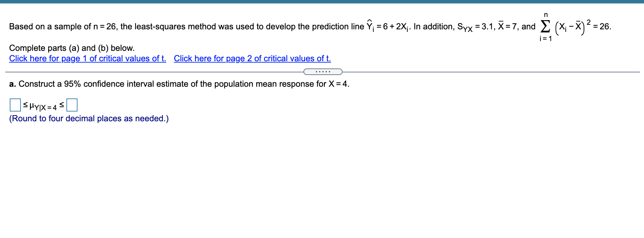Click the page 2 critical values hyperlink
This screenshot has height=238, width=644.
click(252, 59)
